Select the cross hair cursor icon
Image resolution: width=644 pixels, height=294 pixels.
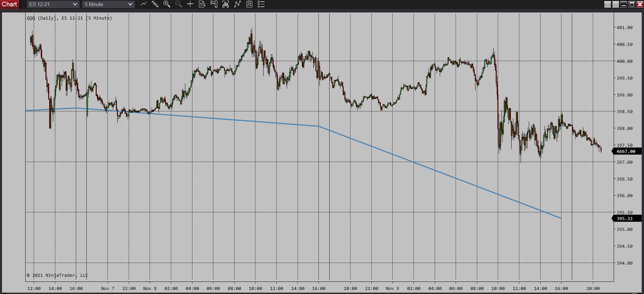(190, 4)
